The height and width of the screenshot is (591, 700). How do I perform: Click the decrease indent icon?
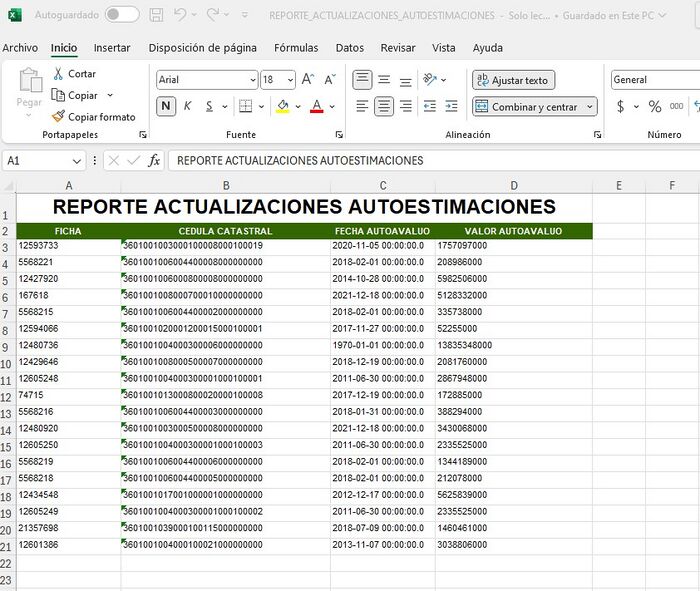pos(429,106)
